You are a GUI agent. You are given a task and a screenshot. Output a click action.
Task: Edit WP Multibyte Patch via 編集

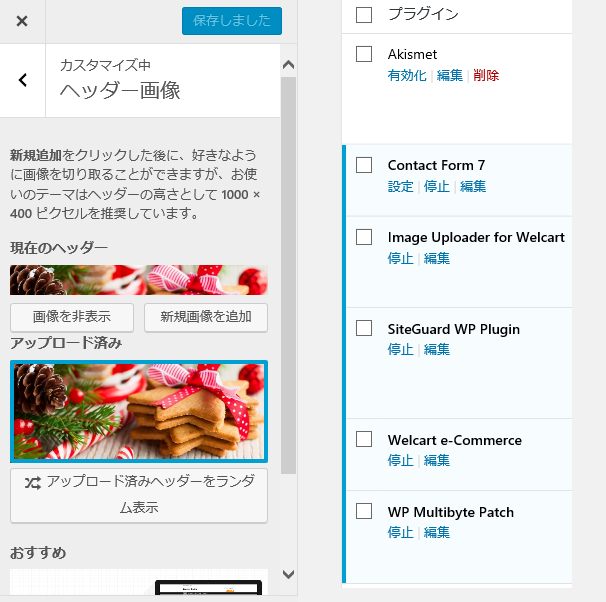click(437, 533)
